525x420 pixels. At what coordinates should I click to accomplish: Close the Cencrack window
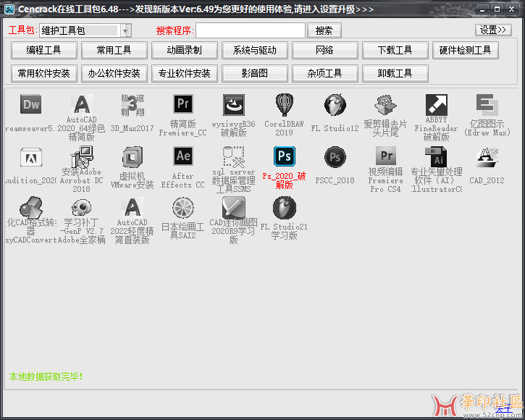(512, 9)
